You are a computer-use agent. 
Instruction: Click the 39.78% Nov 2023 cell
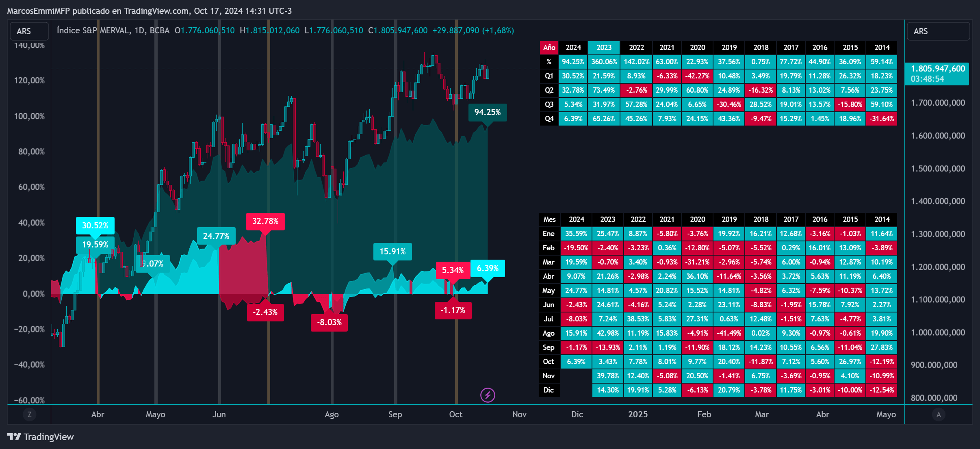click(608, 376)
